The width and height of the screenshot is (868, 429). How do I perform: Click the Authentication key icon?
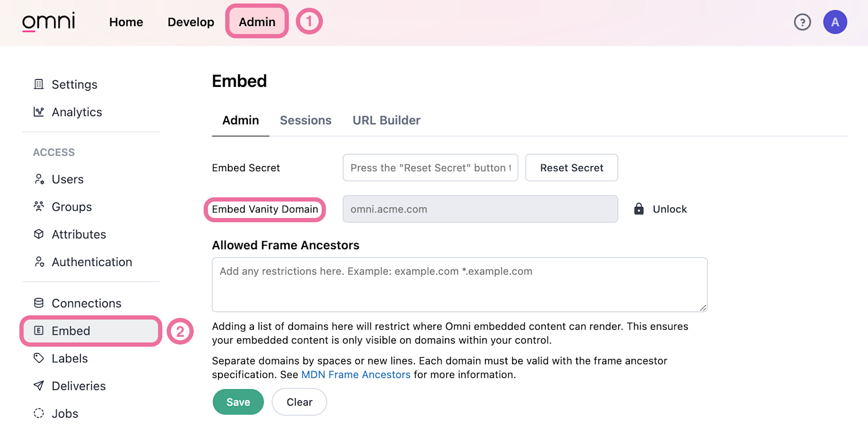click(x=39, y=262)
